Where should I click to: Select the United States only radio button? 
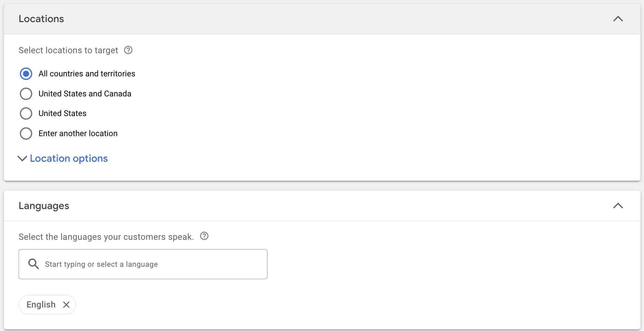pos(26,113)
